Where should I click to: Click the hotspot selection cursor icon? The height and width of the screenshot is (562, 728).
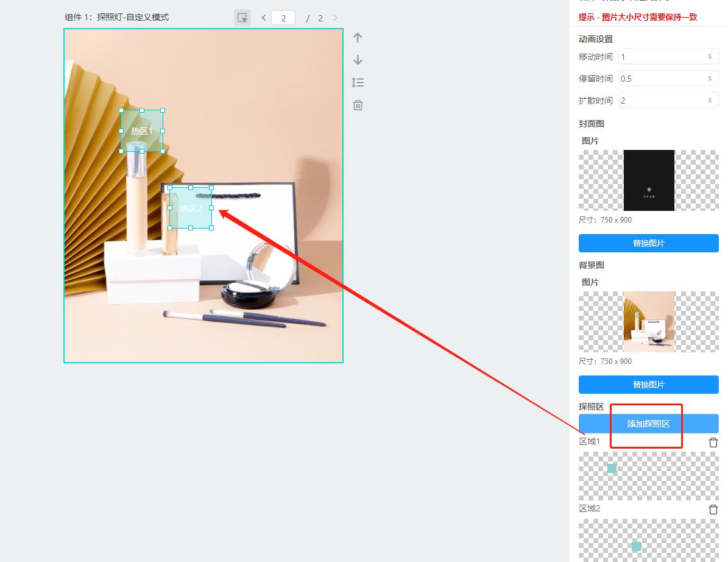click(x=242, y=18)
